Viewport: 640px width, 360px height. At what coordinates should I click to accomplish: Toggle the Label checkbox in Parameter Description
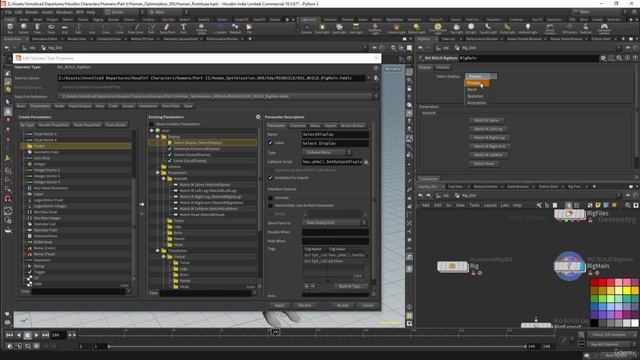click(270, 143)
